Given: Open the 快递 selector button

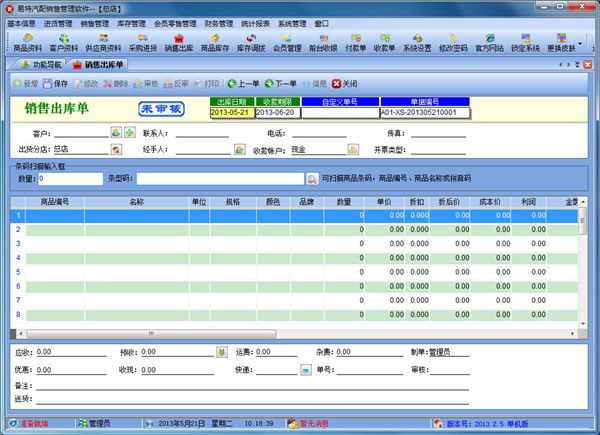Looking at the screenshot, I should pos(306,370).
